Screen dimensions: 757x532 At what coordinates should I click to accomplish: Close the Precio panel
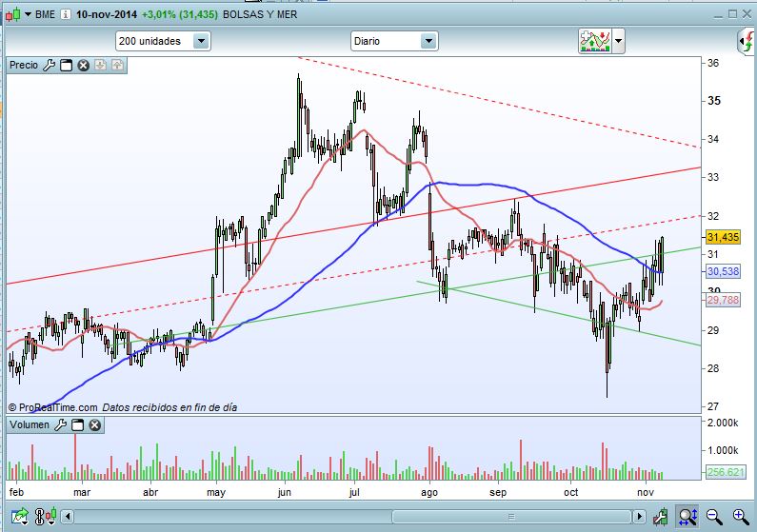tap(84, 65)
